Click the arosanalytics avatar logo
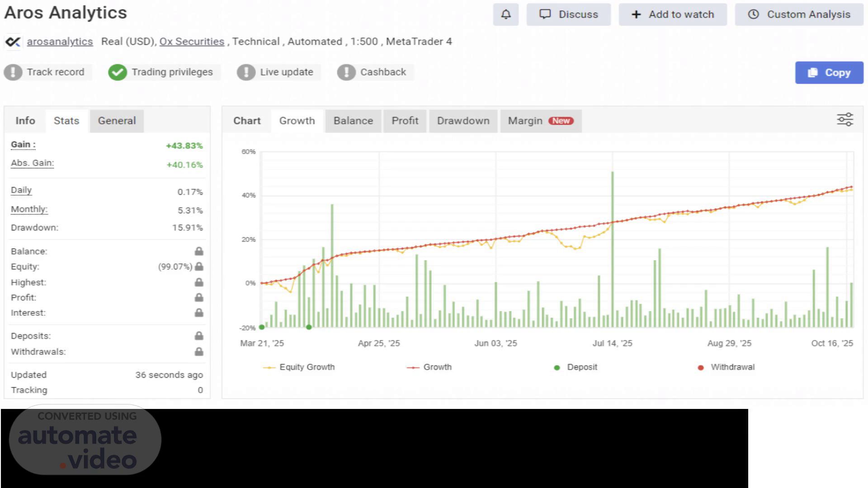Image resolution: width=868 pixels, height=488 pixels. [13, 42]
